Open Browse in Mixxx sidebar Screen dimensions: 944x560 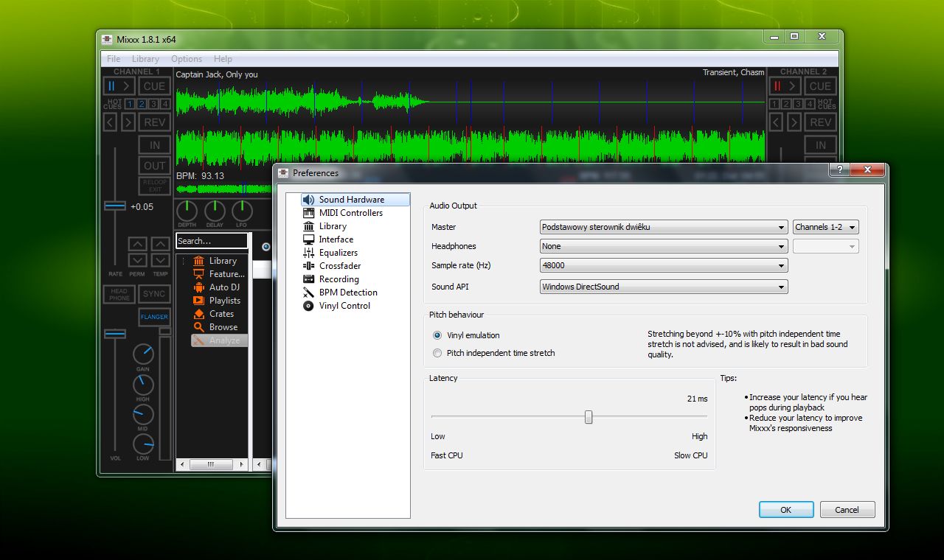[x=215, y=327]
